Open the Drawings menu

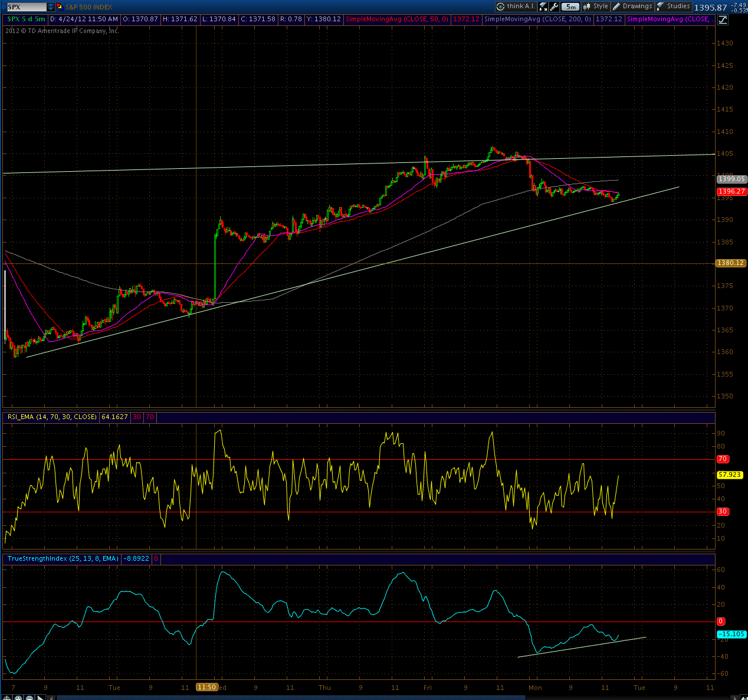point(633,6)
